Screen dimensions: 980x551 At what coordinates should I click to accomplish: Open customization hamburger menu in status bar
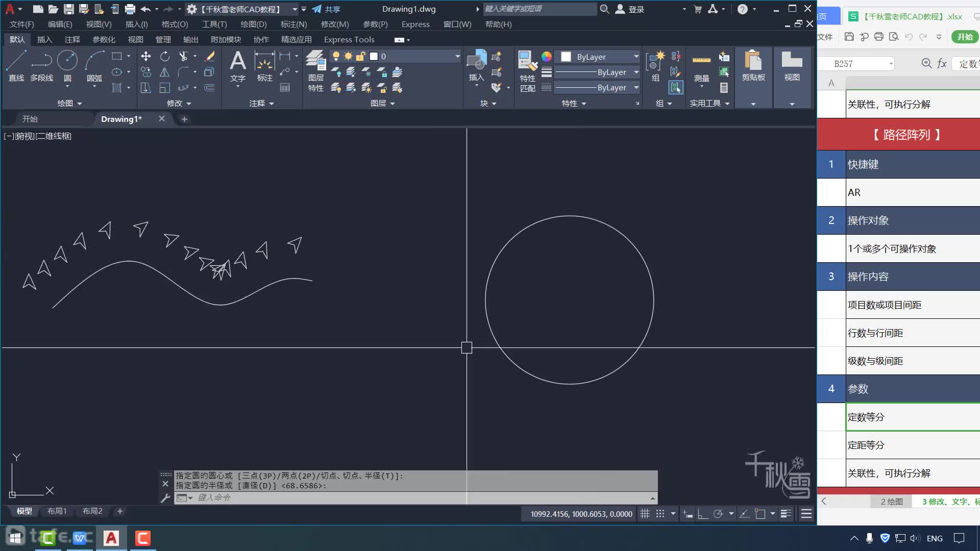click(806, 514)
